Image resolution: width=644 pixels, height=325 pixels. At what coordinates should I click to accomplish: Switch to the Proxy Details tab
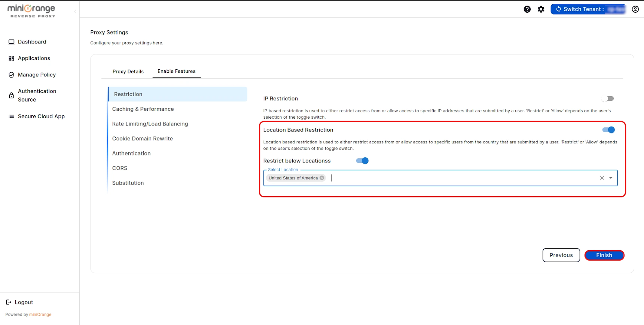tap(128, 72)
